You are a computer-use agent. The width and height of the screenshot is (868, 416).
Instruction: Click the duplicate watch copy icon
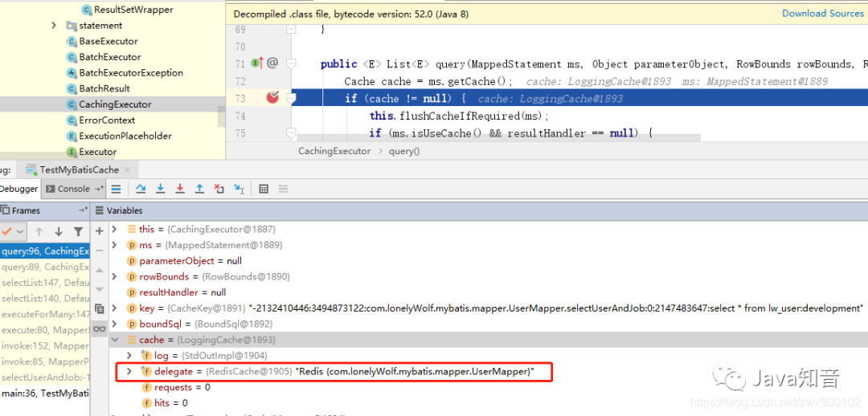click(99, 308)
